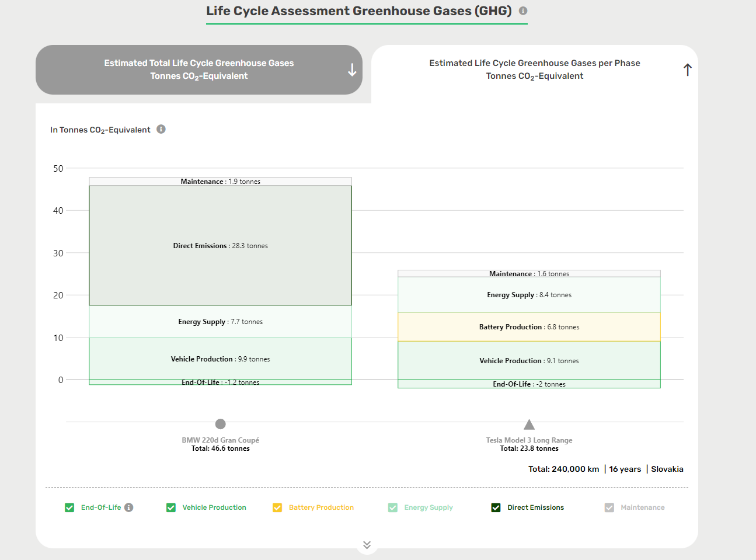Viewport: 756px width, 560px height.
Task: Click 'Total: 240,000 km' text
Action: (563, 469)
